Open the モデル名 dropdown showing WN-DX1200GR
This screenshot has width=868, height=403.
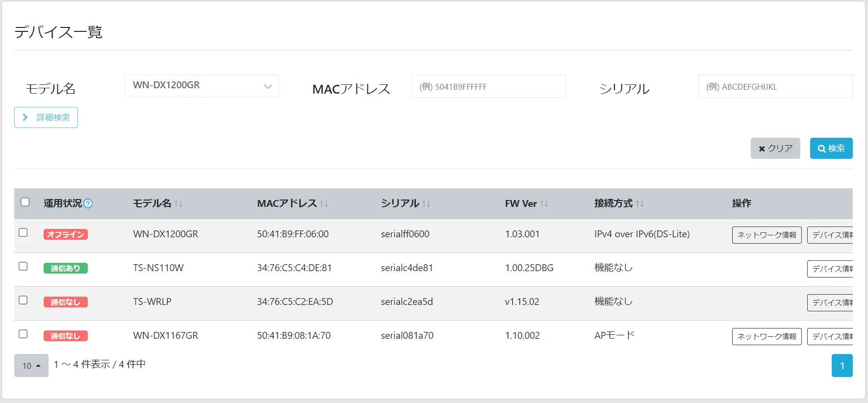tap(202, 86)
